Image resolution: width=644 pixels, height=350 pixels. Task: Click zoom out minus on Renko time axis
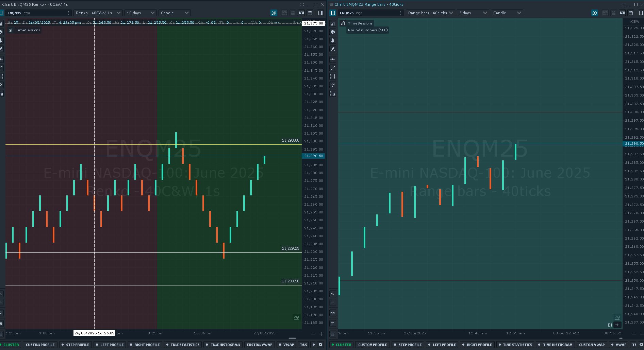[x=313, y=334]
